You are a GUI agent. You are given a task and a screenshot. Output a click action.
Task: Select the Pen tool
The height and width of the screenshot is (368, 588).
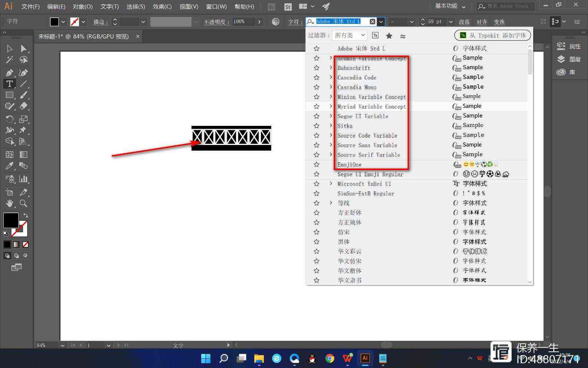pyautogui.click(x=10, y=73)
